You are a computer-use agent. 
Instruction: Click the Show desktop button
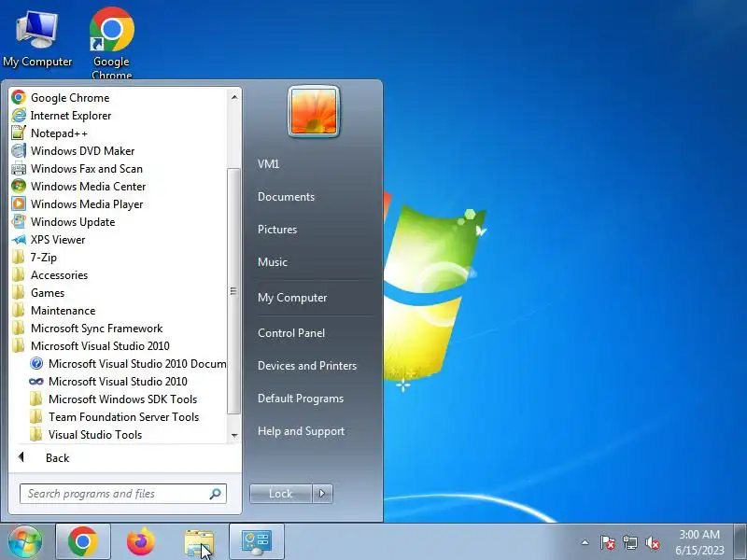(x=740, y=541)
